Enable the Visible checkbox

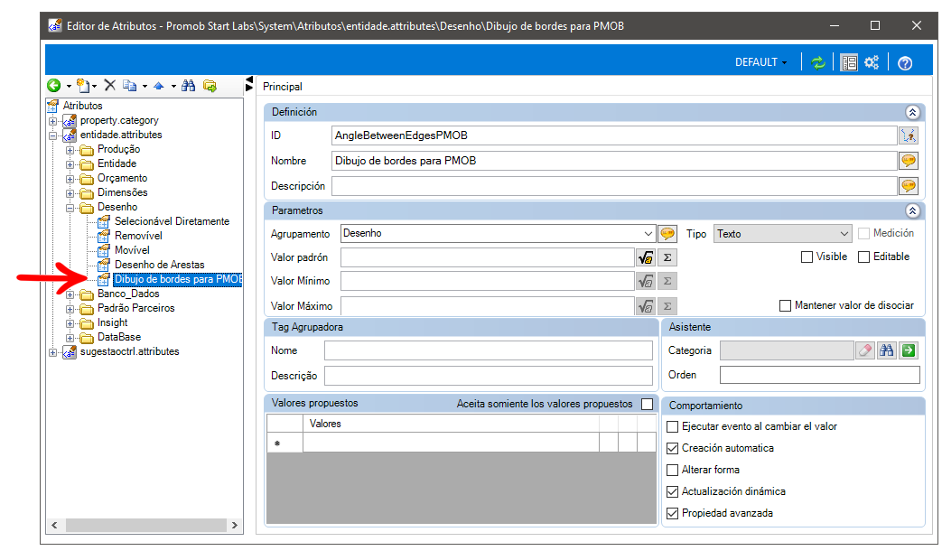(807, 257)
